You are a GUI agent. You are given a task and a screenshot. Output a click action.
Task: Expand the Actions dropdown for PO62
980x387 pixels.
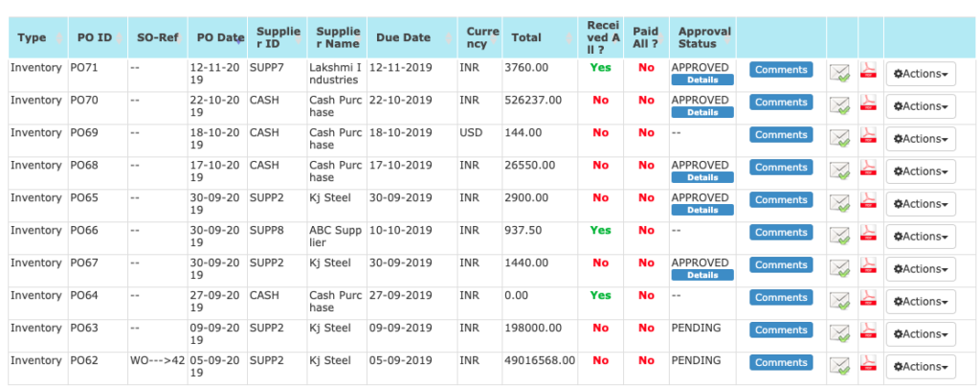[921, 366]
